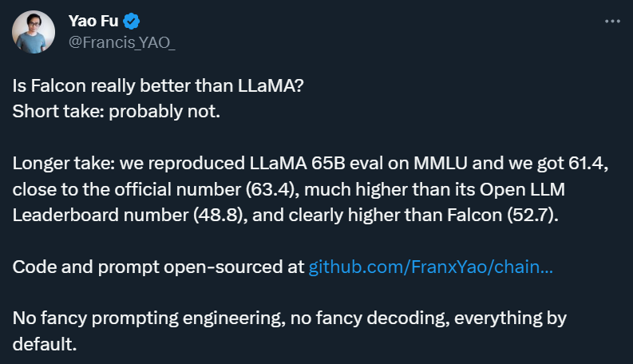633x364 pixels.
Task: Click the 'Short take: probably not.' line
Action: 117,112
